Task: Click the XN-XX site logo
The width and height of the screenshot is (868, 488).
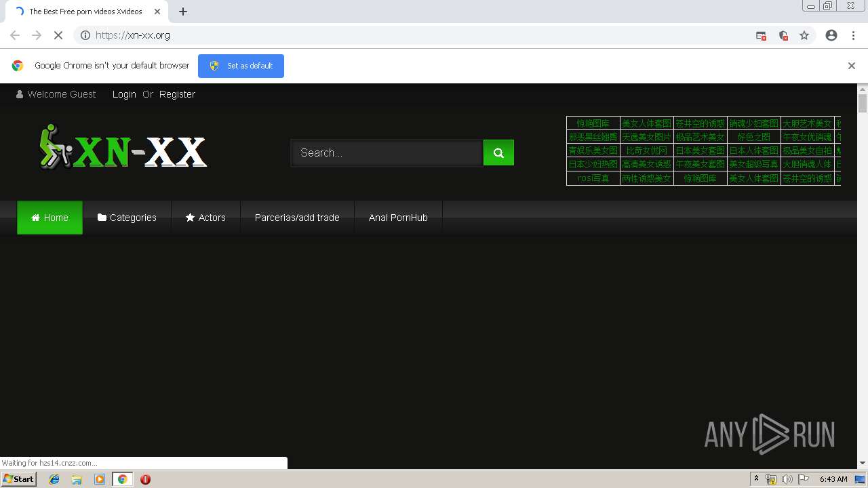Action: pos(123,146)
